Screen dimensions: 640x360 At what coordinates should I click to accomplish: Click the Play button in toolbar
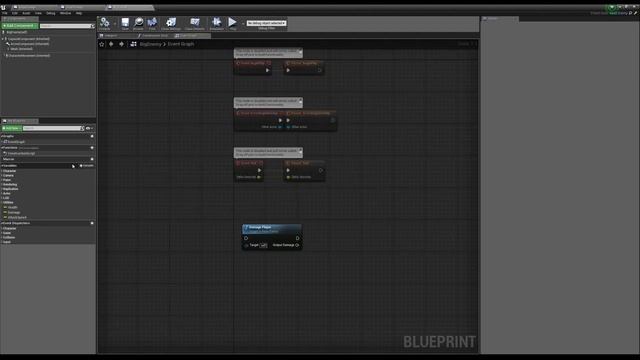(232, 23)
